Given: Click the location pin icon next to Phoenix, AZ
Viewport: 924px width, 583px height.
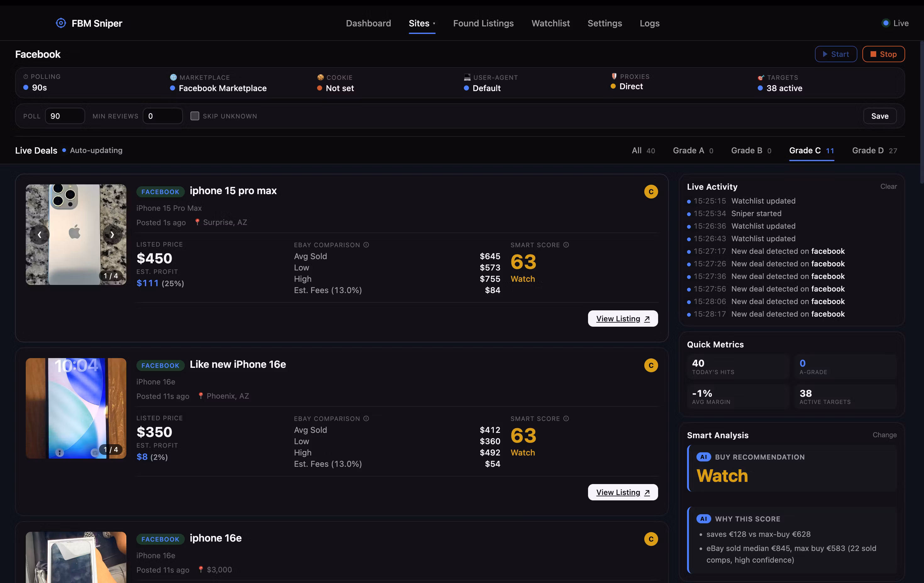Looking at the screenshot, I should point(201,396).
